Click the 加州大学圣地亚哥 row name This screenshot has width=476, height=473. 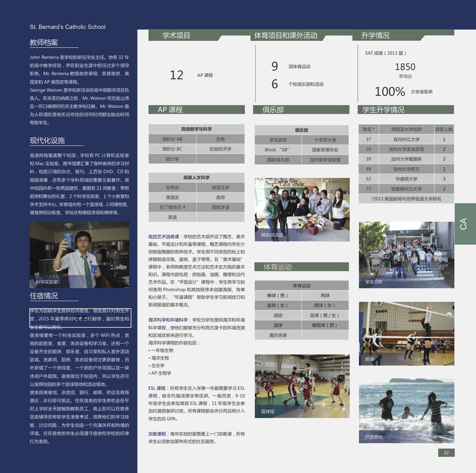point(406,149)
